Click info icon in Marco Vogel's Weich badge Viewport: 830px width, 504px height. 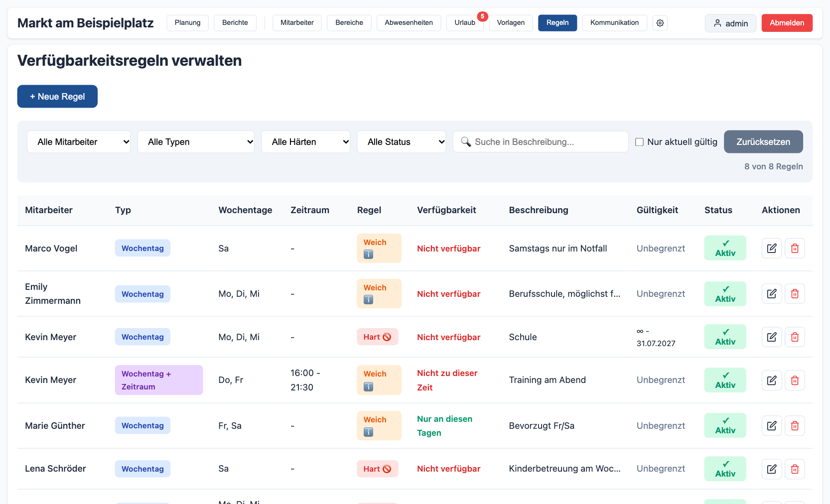pos(368,254)
